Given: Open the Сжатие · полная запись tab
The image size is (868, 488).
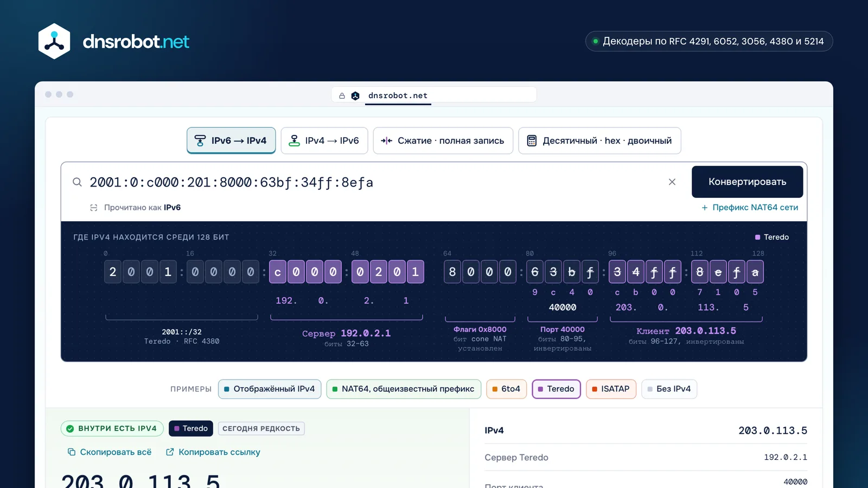Looking at the screenshot, I should coord(443,140).
